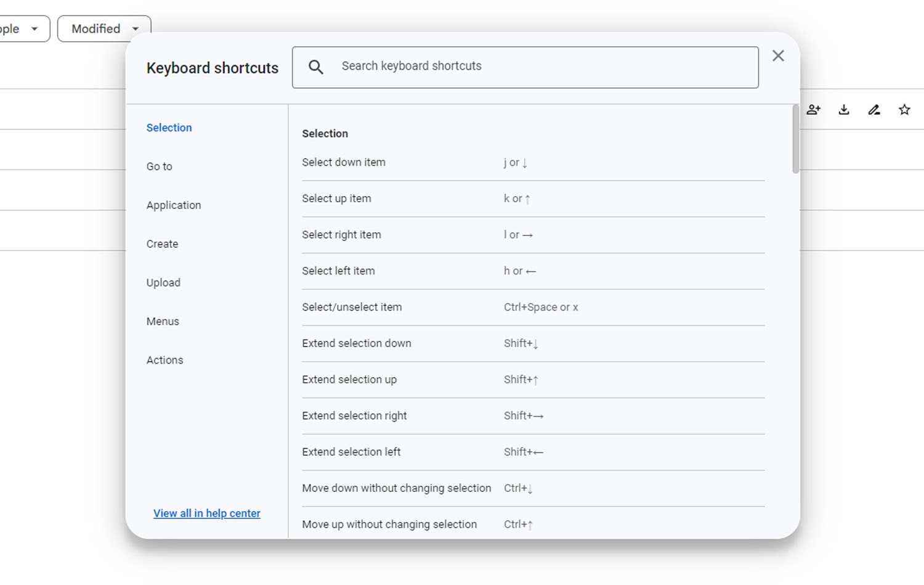Open the Modified filter dropdown

pos(103,28)
